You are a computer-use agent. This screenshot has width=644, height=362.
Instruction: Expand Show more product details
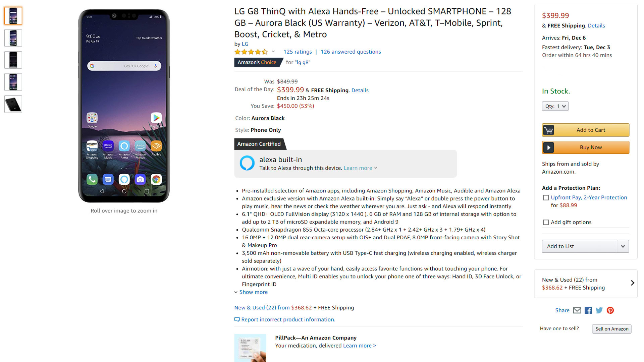coord(253,292)
